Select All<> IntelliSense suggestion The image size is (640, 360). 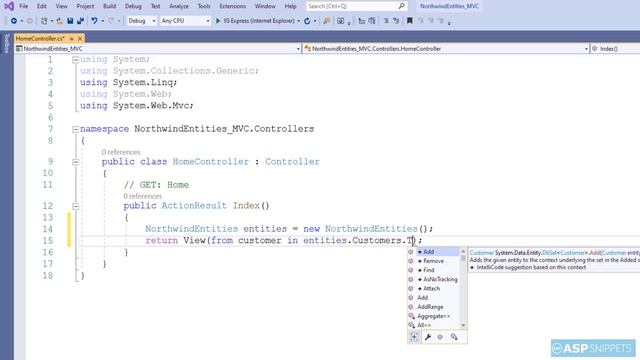pos(433,325)
